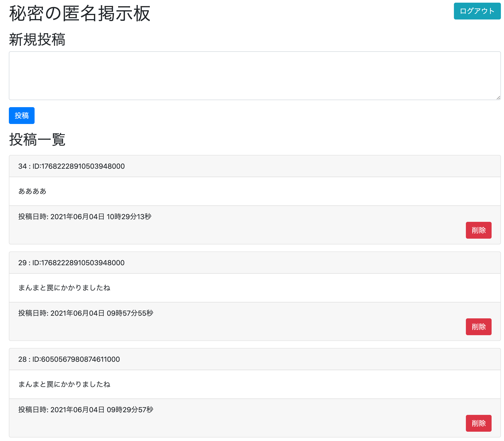Select header text 29 : ID:17682228910503948000
Image resolution: width=504 pixels, height=441 pixels.
pyautogui.click(x=71, y=263)
